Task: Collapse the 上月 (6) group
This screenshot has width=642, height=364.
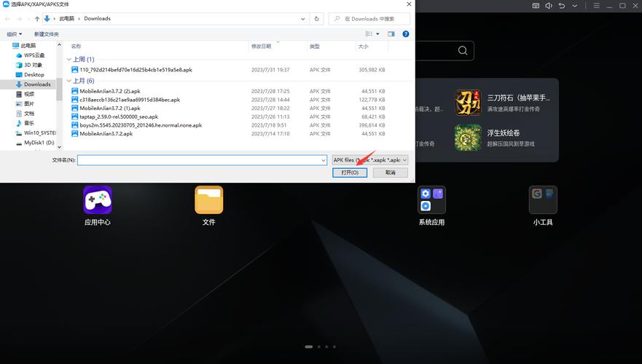Action: tap(69, 81)
